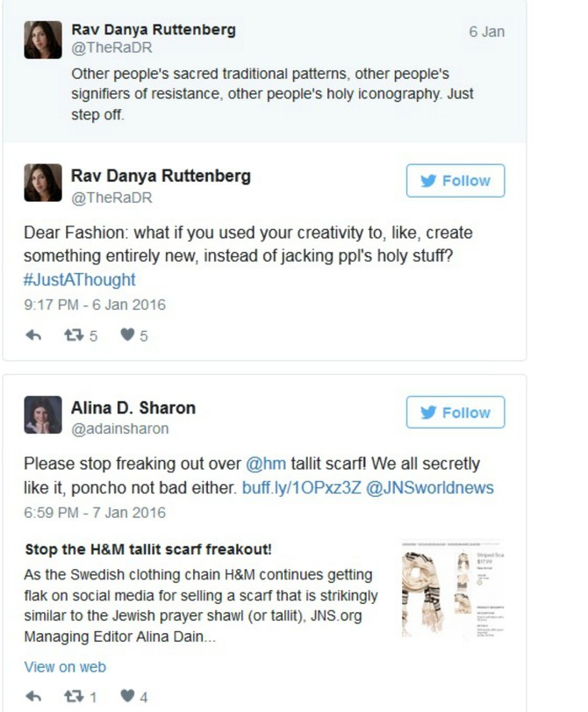The height and width of the screenshot is (712, 588).
Task: Follow Rav Danya Ruttenberg
Action: 455,181
